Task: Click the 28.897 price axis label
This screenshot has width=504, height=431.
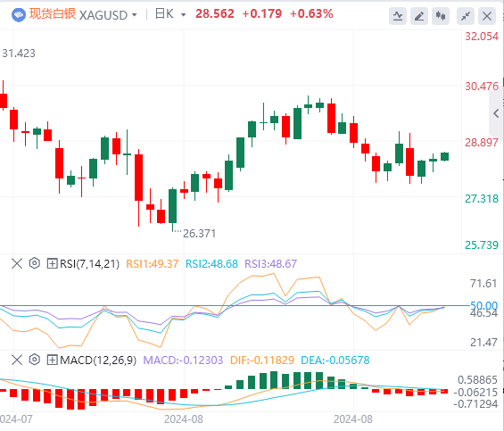Action: (x=482, y=143)
